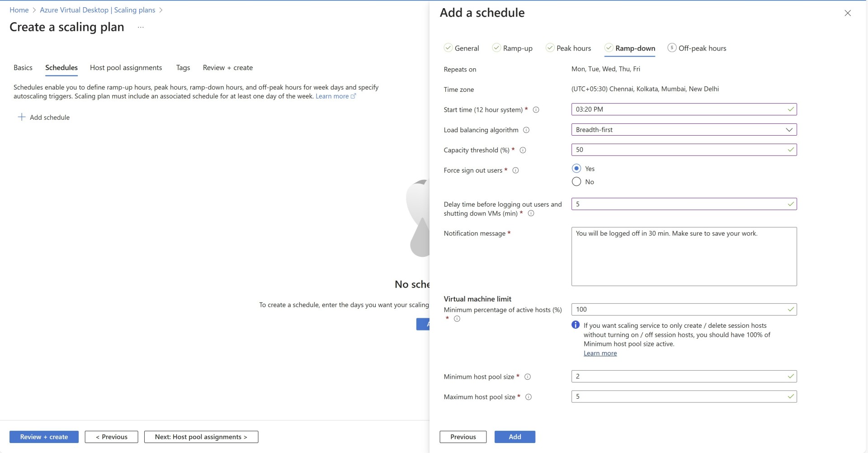Open the Schedules tab
This screenshot has width=868, height=453.
pyautogui.click(x=61, y=68)
